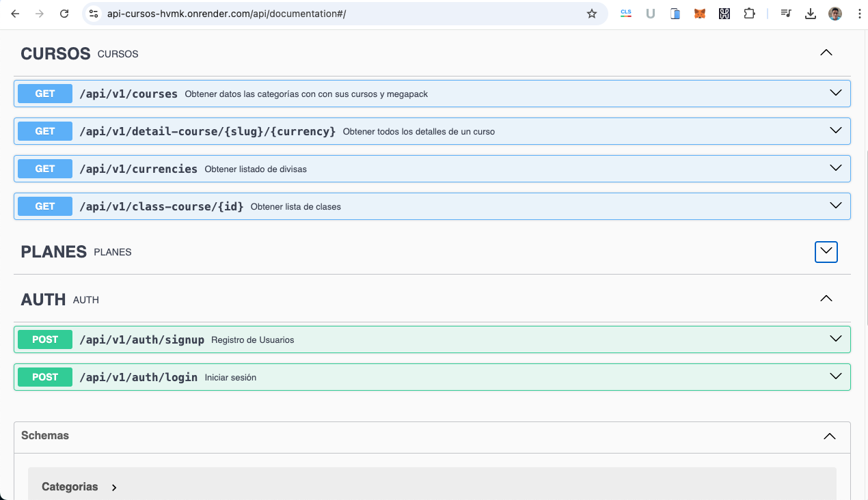
Task: Expand the Categorias schema
Action: pos(114,487)
